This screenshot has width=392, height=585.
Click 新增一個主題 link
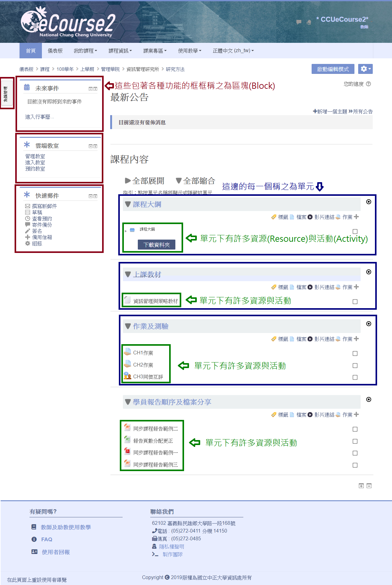click(x=330, y=111)
